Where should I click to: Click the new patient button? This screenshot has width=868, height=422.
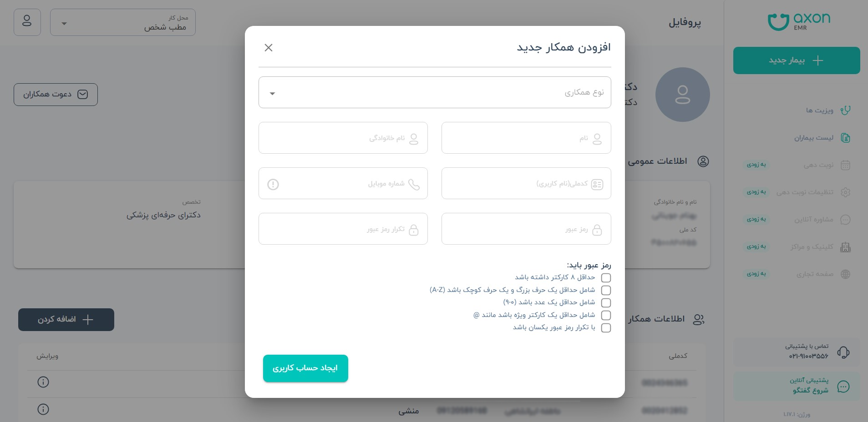pyautogui.click(x=797, y=60)
